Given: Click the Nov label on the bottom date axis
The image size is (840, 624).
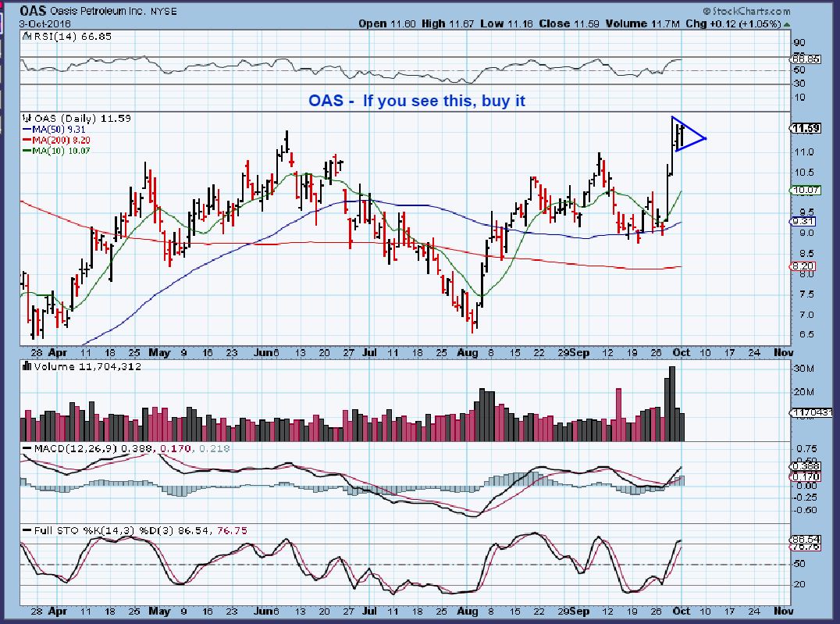Looking at the screenshot, I should pos(783,612).
